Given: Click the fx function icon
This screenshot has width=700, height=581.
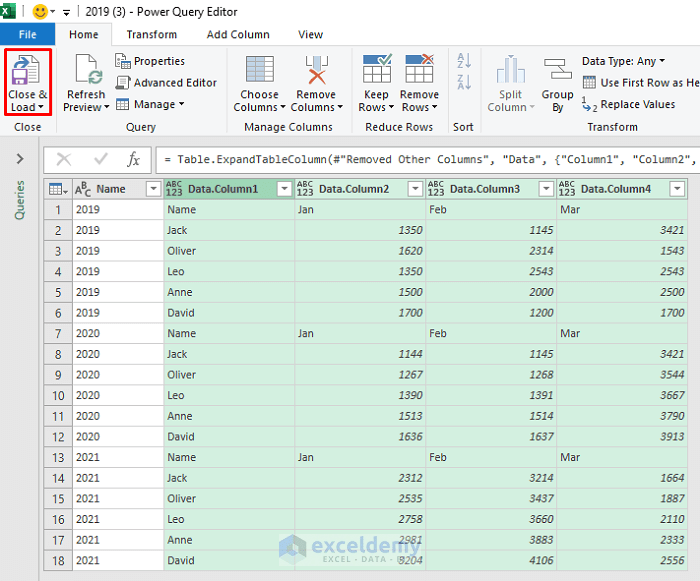Looking at the screenshot, I should [x=133, y=159].
